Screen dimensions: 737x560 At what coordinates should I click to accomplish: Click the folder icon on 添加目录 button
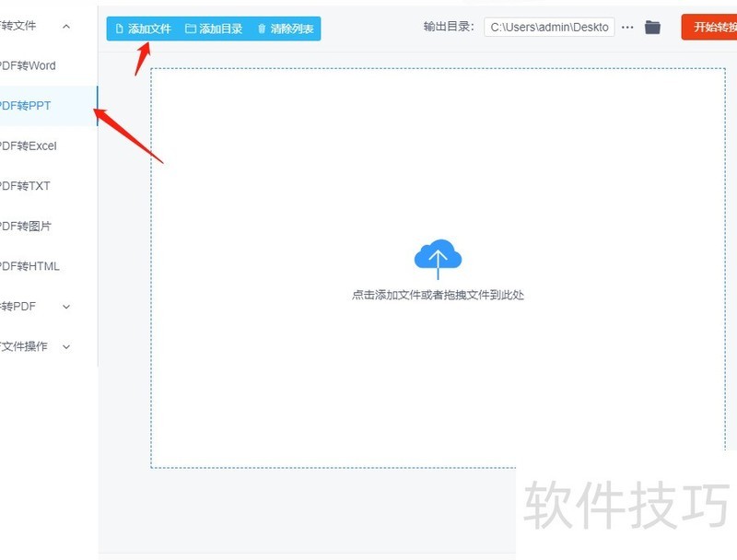click(191, 28)
